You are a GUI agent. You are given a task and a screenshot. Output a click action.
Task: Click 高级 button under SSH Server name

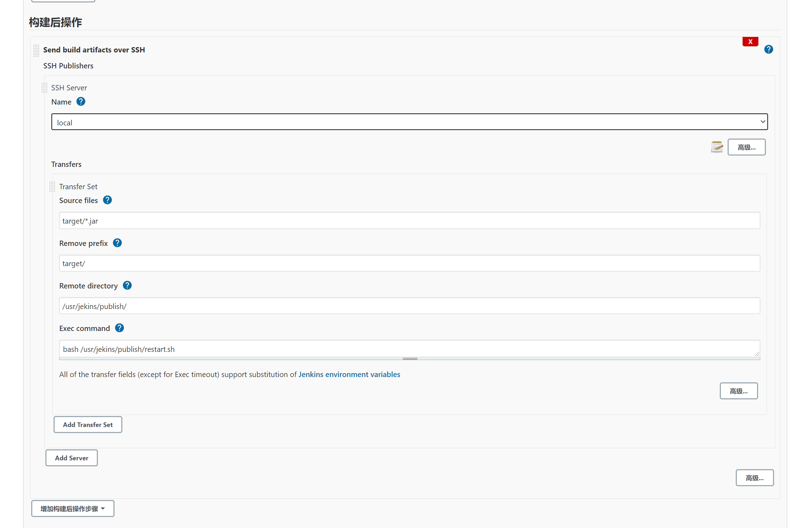click(747, 147)
